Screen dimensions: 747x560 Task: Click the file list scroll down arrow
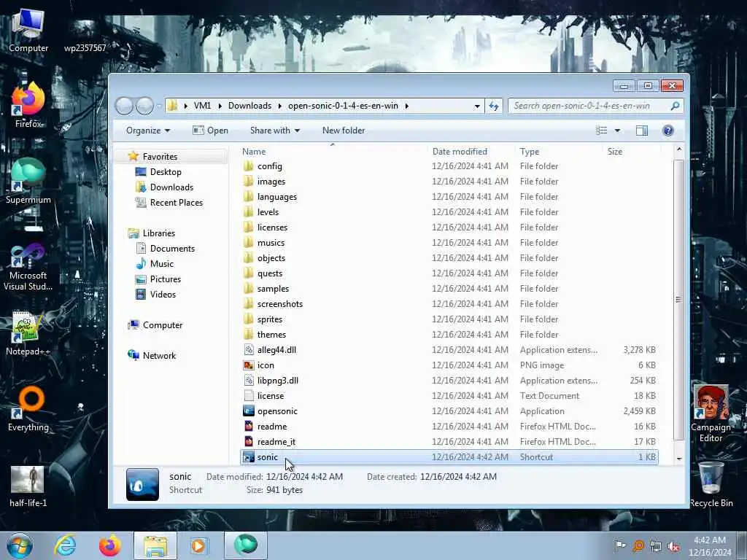click(679, 459)
